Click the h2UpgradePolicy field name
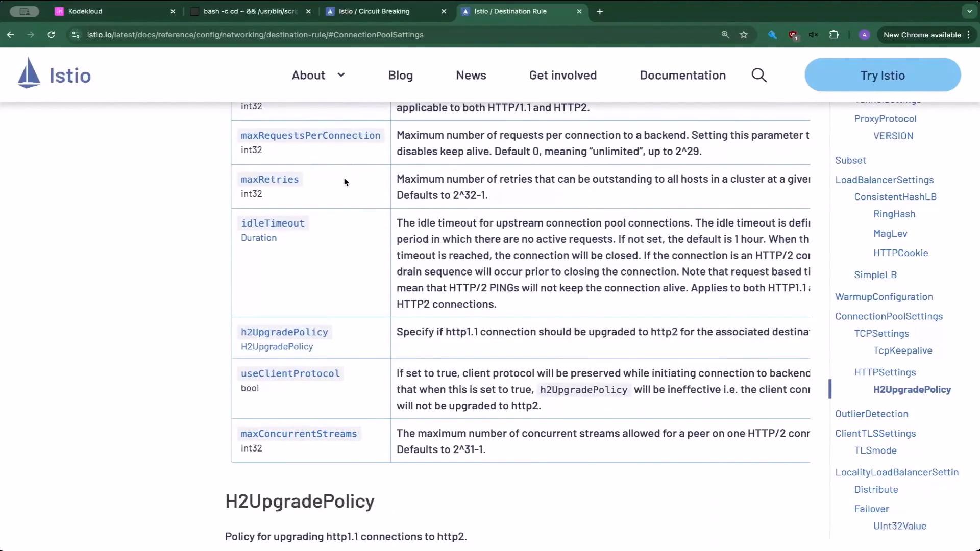The height and width of the screenshot is (551, 980). [284, 332]
